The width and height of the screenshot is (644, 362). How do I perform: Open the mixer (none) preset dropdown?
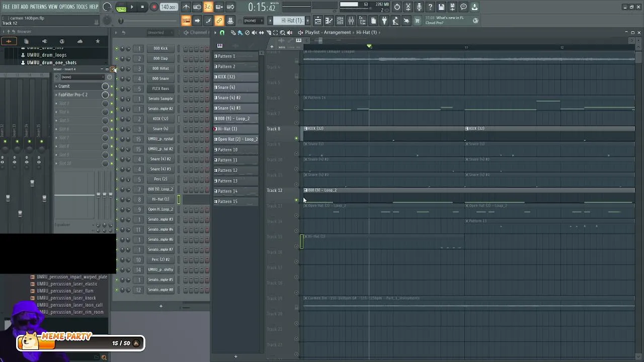83,77
